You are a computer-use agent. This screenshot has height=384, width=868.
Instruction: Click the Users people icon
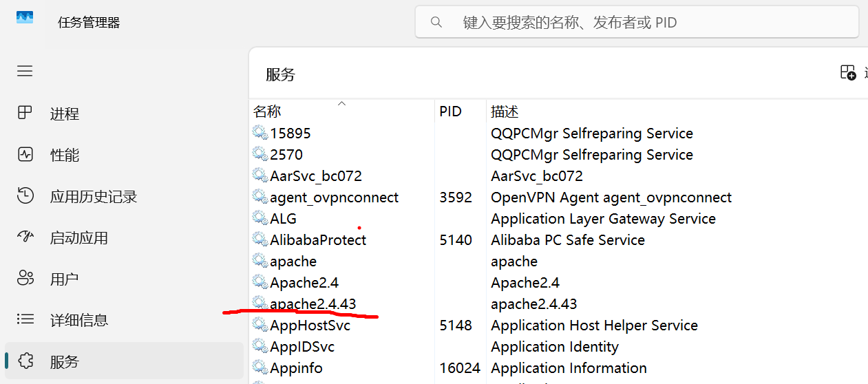coord(25,279)
